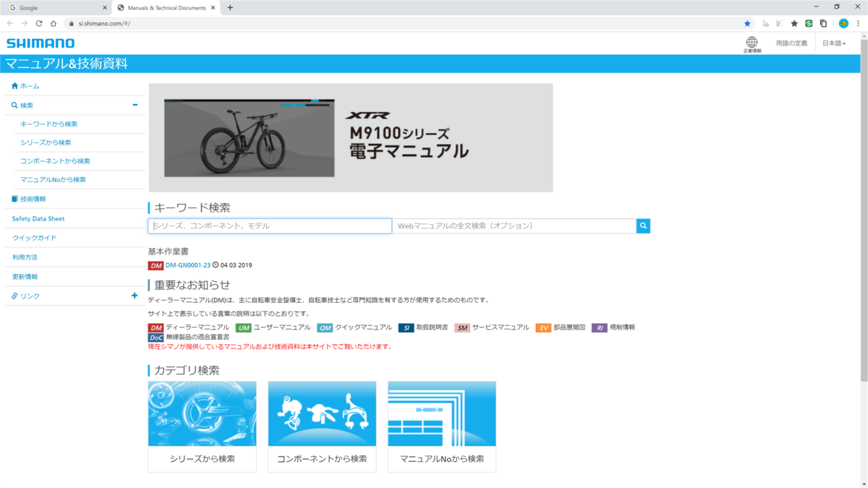The image size is (868, 488).
Task: Click the blue keyword search magnifier button
Action: [x=643, y=226]
